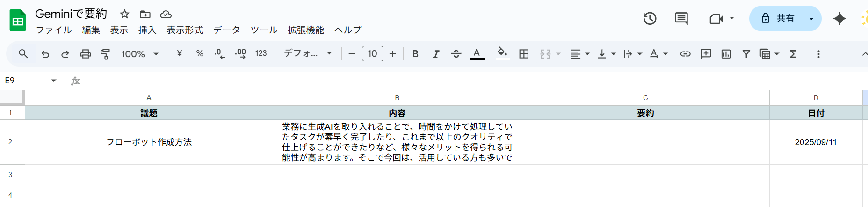Undo the last action

click(x=45, y=54)
